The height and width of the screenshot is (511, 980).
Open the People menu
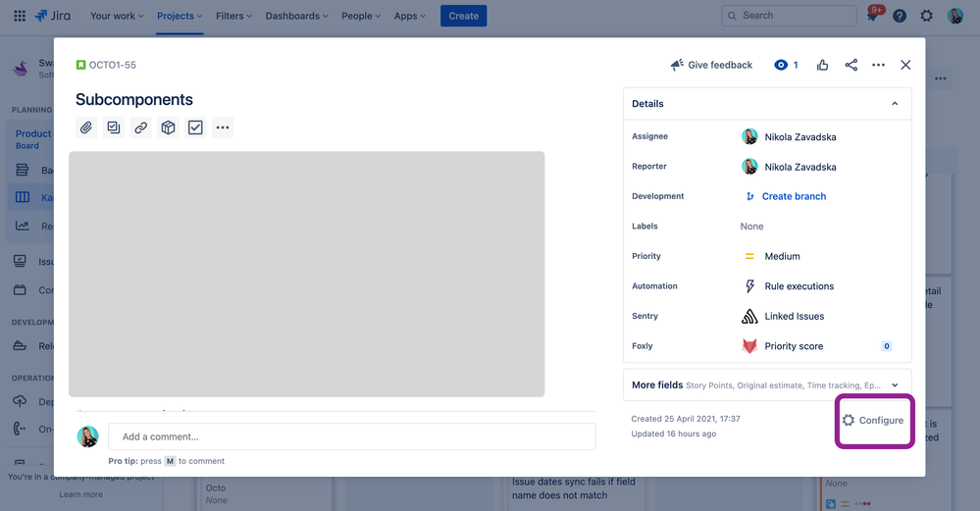pos(361,16)
